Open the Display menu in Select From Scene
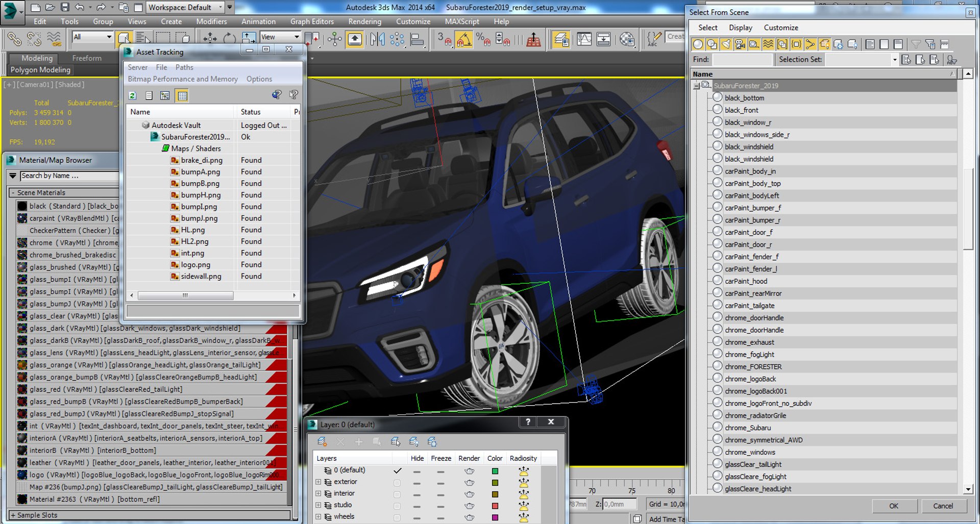The height and width of the screenshot is (524, 980). (x=740, y=28)
